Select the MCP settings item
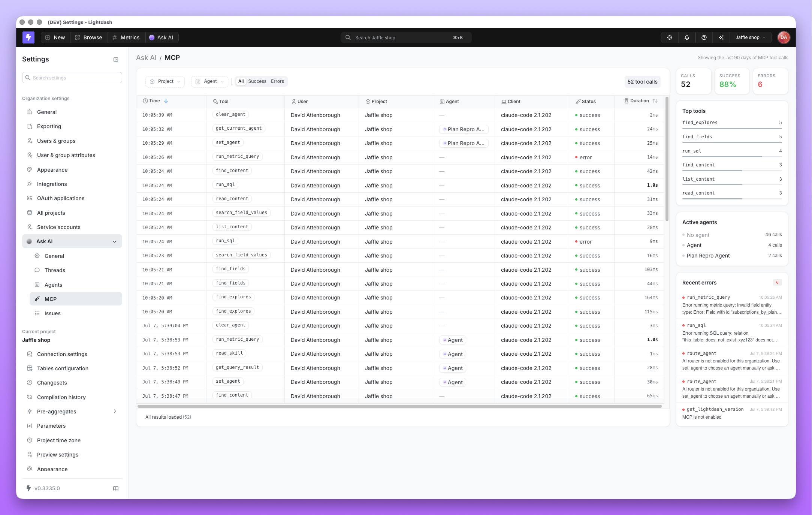812x515 pixels. (76, 299)
